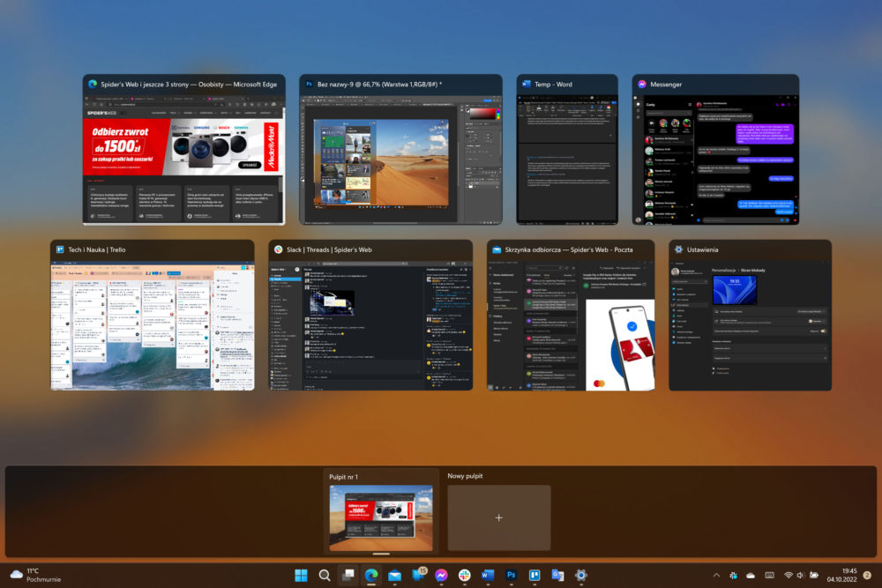Create a new desktop with Nowy pulpit
The height and width of the screenshot is (588, 882).
(499, 517)
